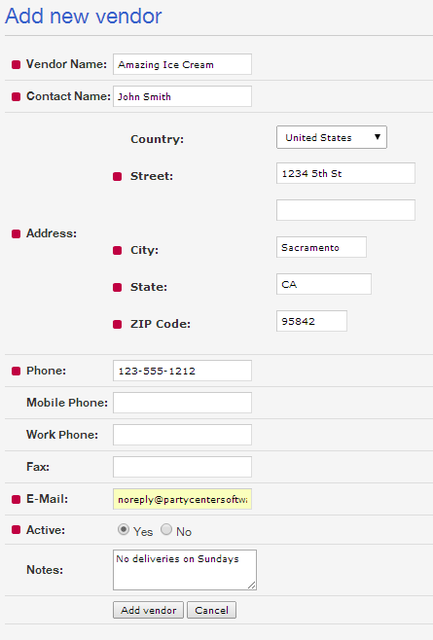This screenshot has height=640, width=433.
Task: Click the Vendor Name input field
Action: point(182,64)
